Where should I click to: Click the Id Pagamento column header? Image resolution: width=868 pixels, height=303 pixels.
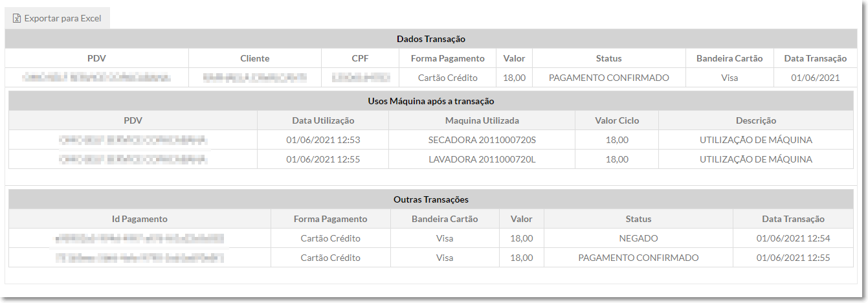coord(140,219)
